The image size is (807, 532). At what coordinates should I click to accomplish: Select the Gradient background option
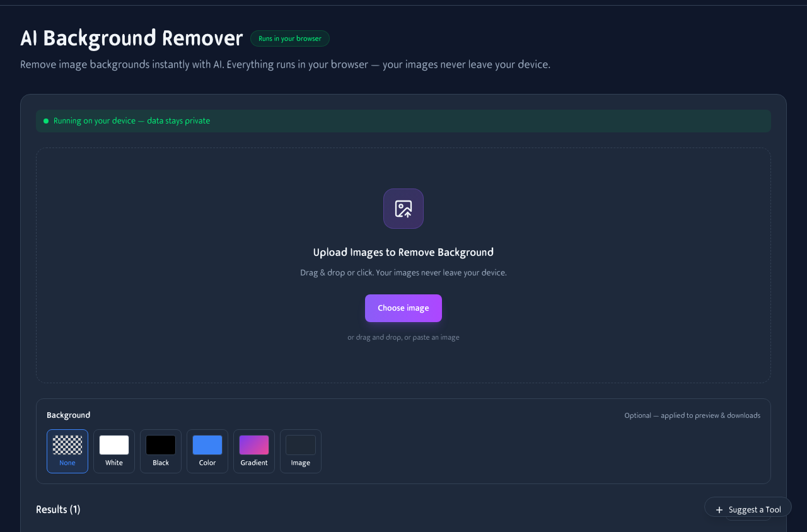coord(254,451)
